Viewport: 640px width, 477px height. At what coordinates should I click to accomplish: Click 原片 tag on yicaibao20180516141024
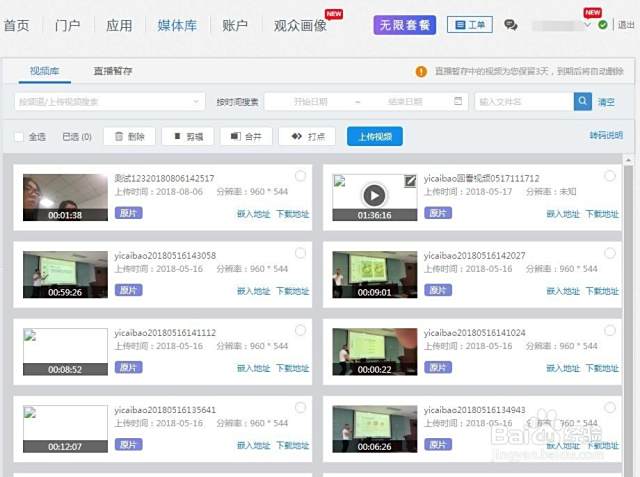438,367
